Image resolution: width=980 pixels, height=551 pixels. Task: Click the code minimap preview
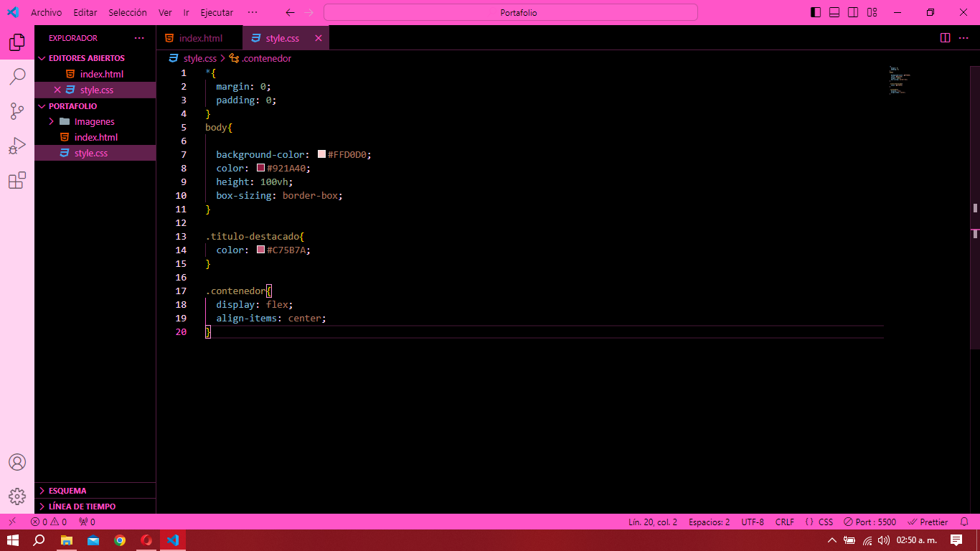pos(899,80)
